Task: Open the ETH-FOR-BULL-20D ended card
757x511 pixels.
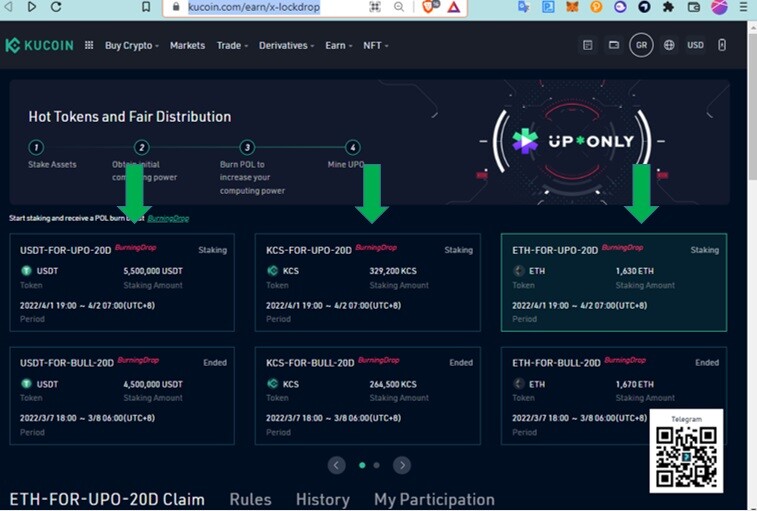Action: click(614, 396)
